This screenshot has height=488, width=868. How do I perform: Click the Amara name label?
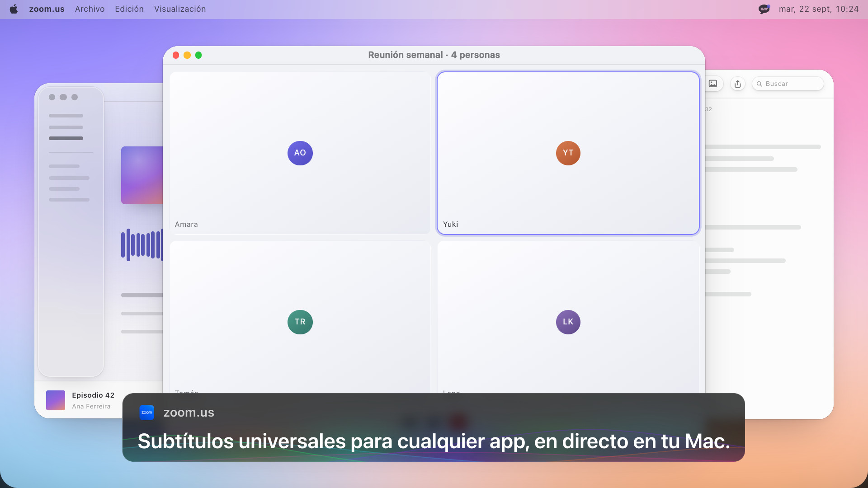(186, 224)
